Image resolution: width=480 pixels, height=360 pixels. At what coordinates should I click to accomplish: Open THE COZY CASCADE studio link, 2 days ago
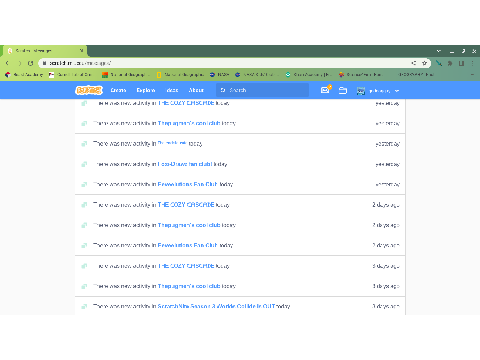pyautogui.click(x=186, y=205)
